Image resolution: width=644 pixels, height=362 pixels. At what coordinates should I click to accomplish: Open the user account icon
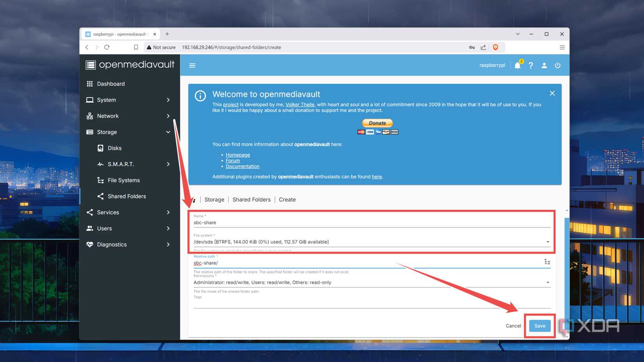click(x=544, y=65)
